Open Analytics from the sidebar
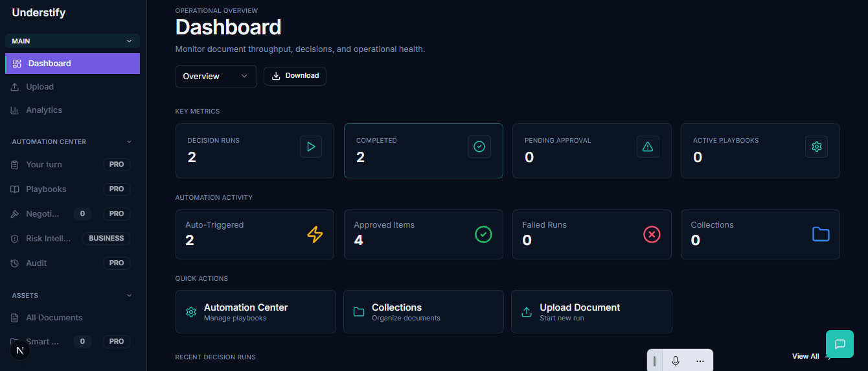Screen dimensions: 868x371 pos(73,110)
